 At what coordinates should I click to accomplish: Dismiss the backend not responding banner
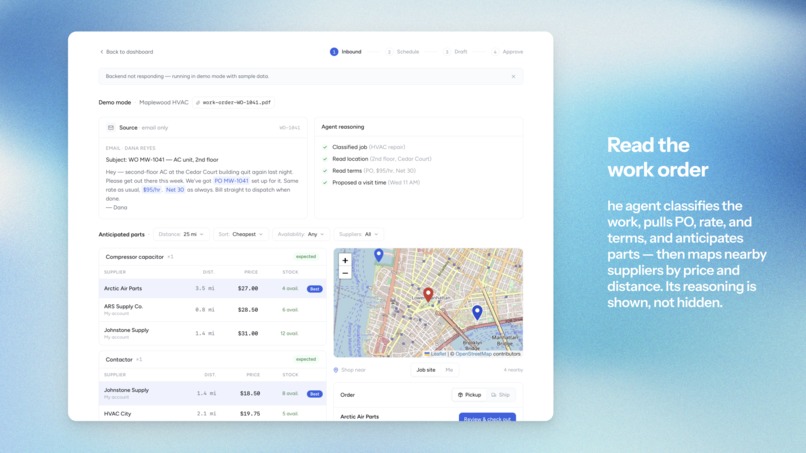(x=513, y=77)
